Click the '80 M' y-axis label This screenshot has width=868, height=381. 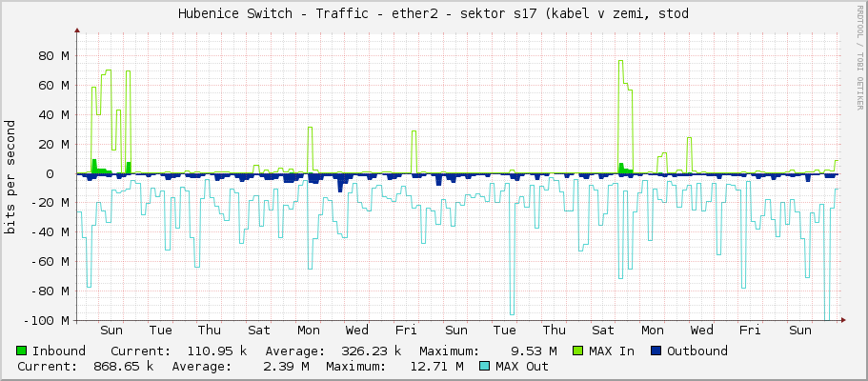tap(53, 55)
